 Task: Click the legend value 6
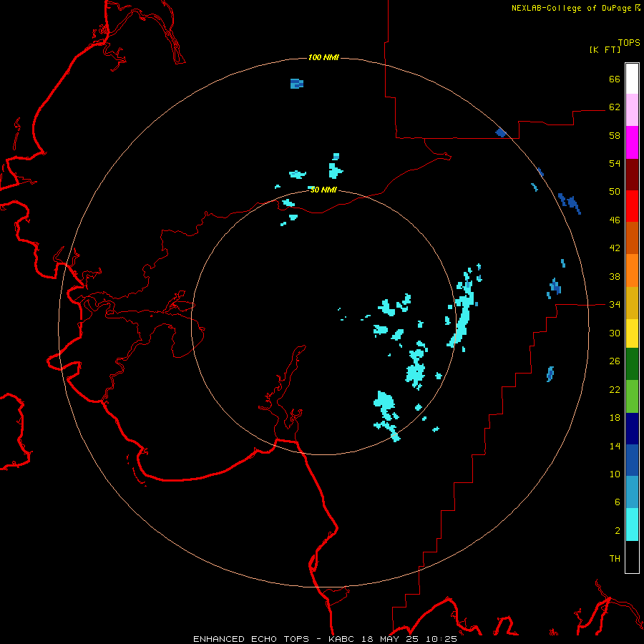(x=618, y=502)
